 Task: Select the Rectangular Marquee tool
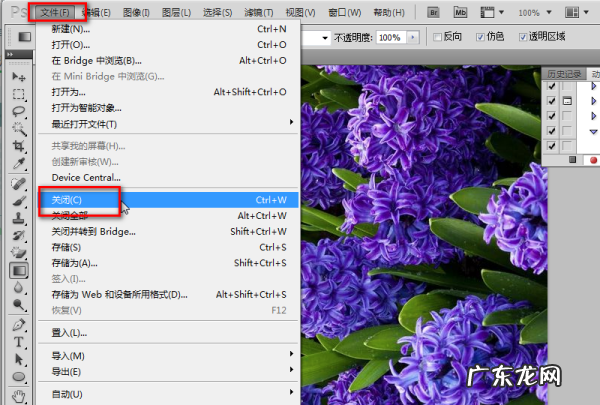tap(18, 94)
